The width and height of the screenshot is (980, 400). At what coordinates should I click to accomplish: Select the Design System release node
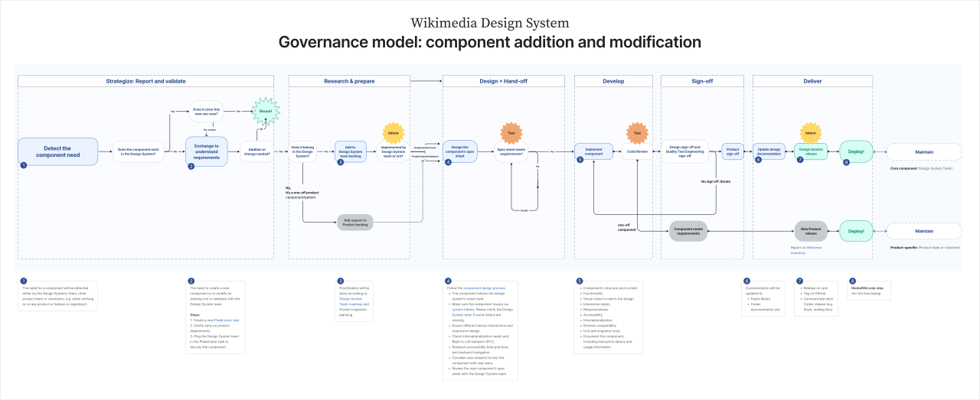pyautogui.click(x=809, y=151)
